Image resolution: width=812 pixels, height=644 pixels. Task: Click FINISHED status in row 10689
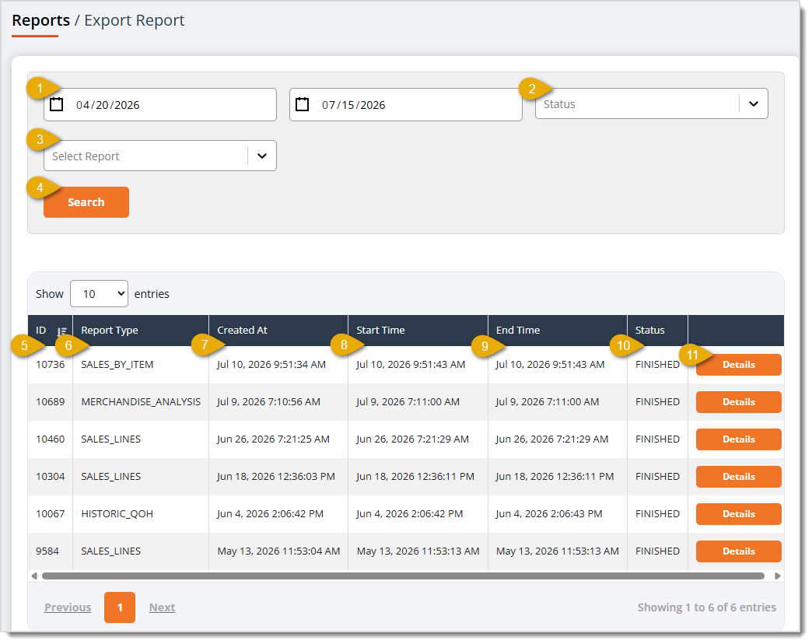point(658,402)
